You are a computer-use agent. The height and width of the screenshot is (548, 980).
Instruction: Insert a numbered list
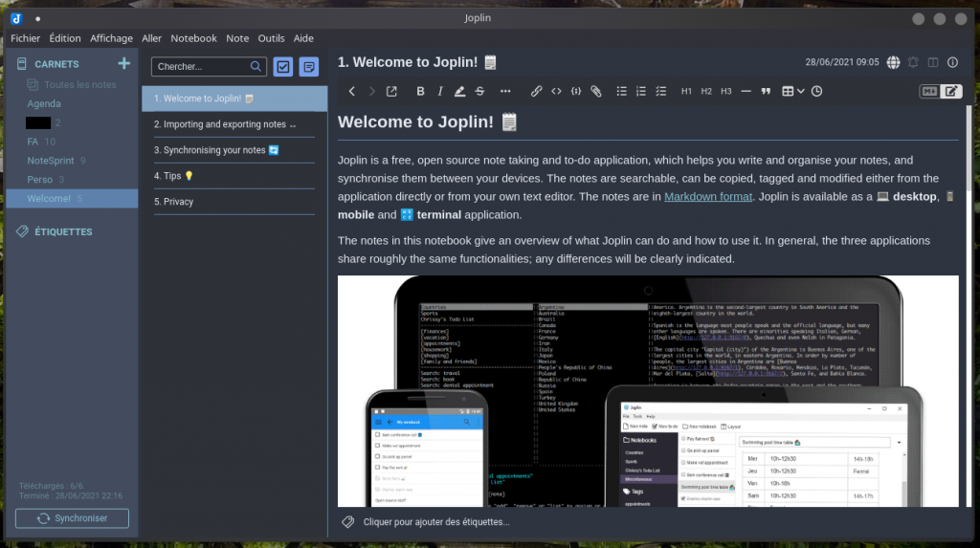pyautogui.click(x=641, y=91)
